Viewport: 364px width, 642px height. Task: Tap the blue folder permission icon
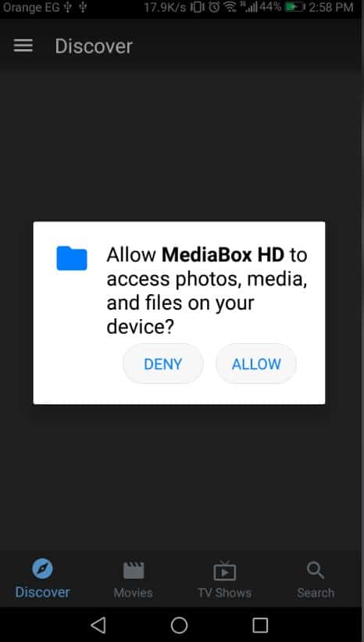coord(72,258)
